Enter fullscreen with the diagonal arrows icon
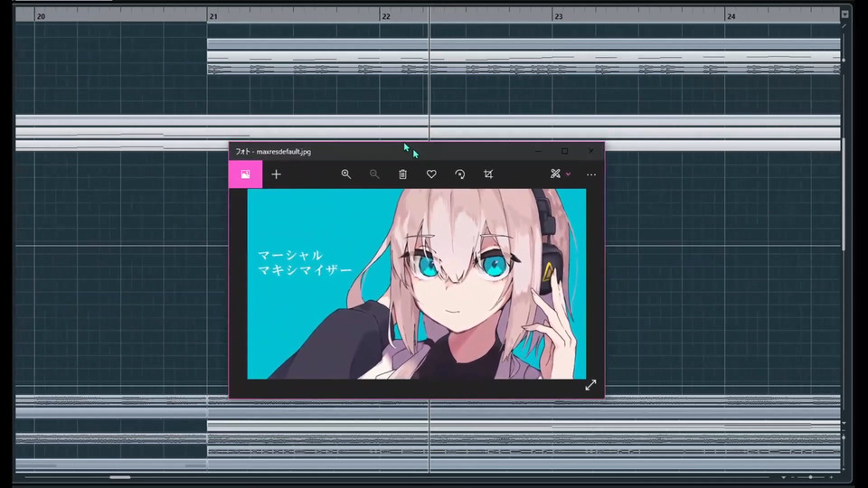 click(590, 385)
